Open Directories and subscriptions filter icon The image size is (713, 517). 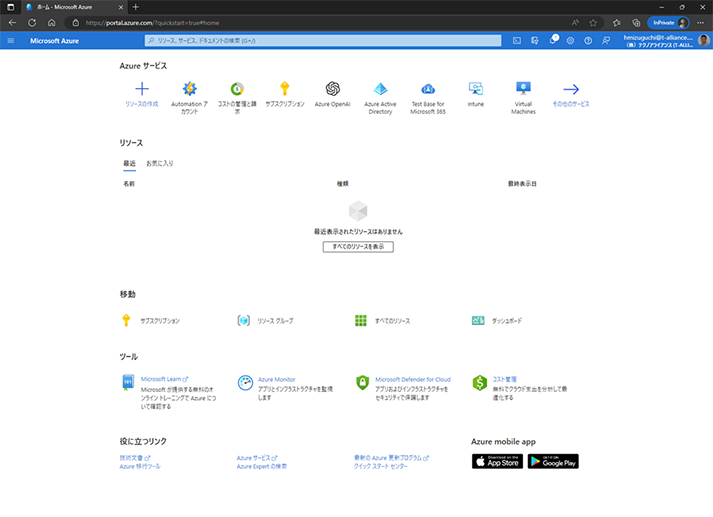(x=535, y=41)
